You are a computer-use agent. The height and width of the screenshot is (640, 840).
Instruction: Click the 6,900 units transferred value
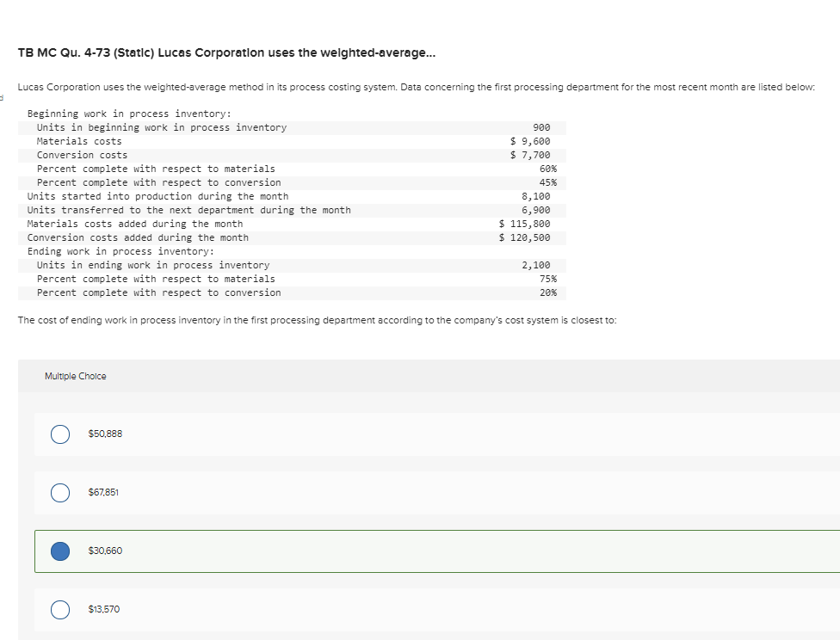point(536,211)
